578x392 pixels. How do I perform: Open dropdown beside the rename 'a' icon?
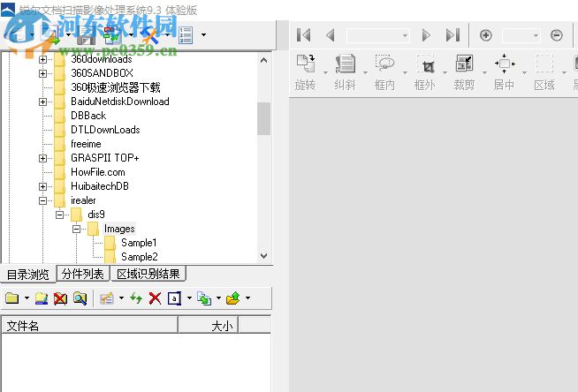click(x=189, y=298)
